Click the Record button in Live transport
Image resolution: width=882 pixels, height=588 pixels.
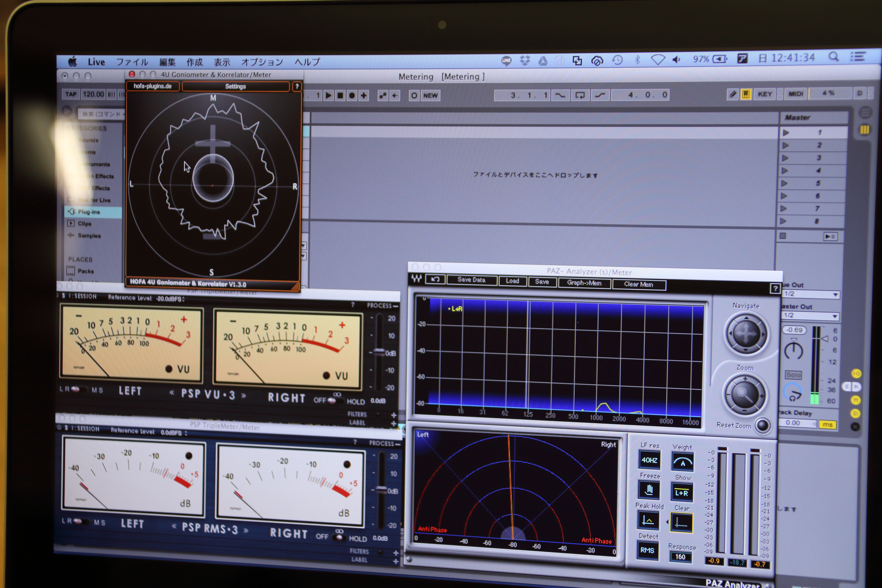click(x=352, y=95)
